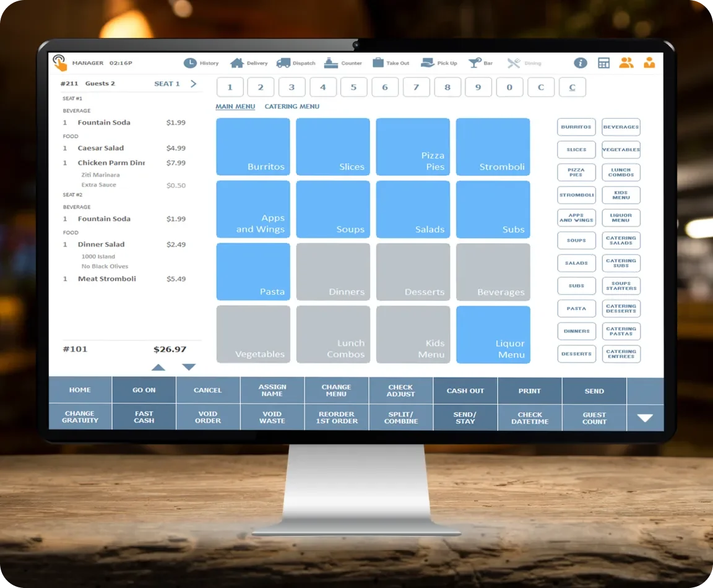This screenshot has width=713, height=588.
Task: Open the Liquor Menu blue tile
Action: (x=493, y=334)
